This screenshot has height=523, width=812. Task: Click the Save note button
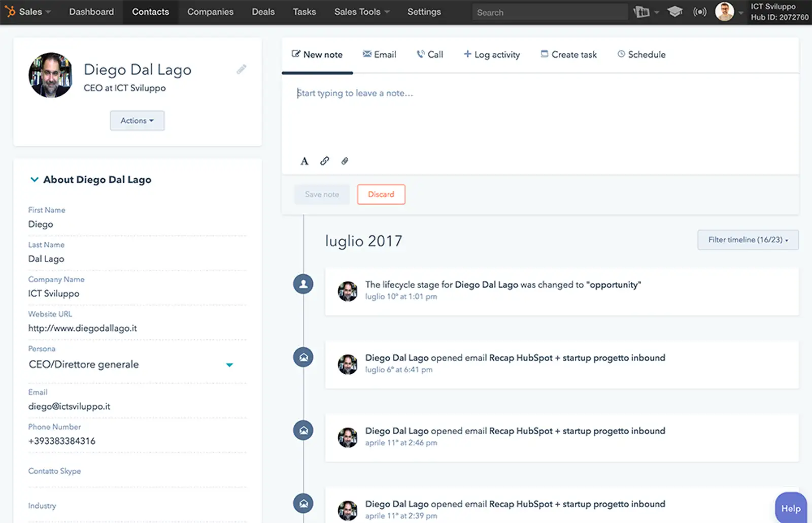click(x=322, y=194)
